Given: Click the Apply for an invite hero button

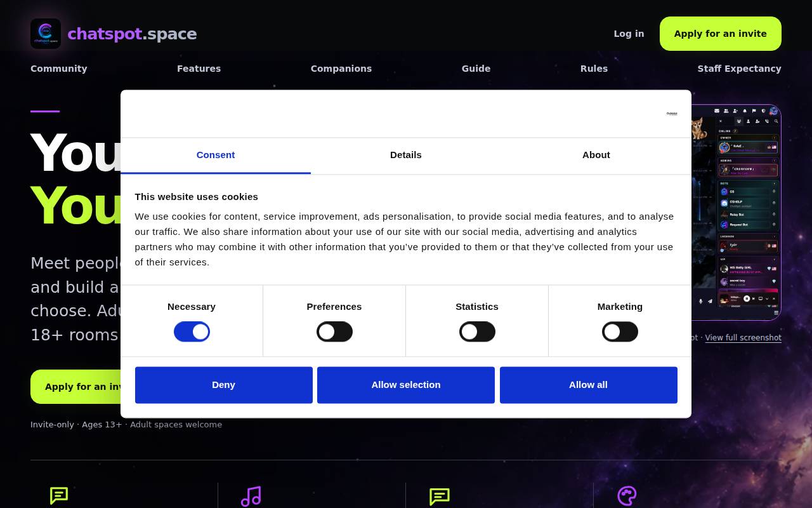Looking at the screenshot, I should [x=76, y=387].
